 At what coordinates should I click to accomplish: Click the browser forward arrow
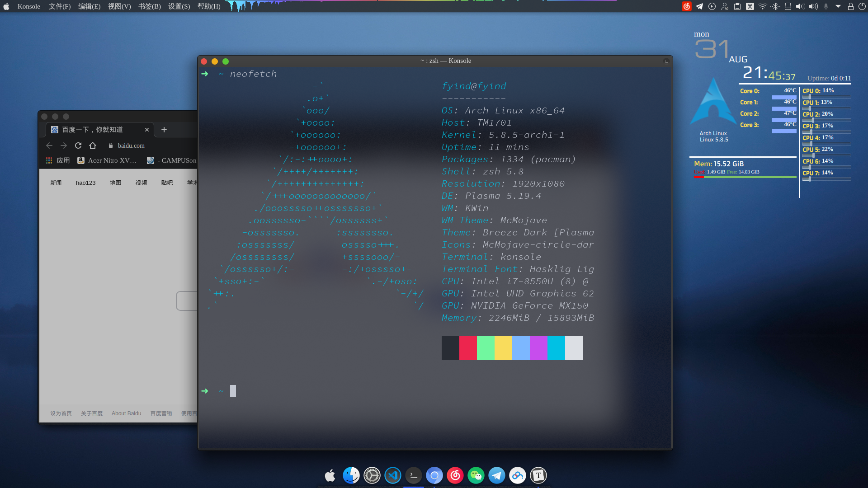tap(64, 145)
